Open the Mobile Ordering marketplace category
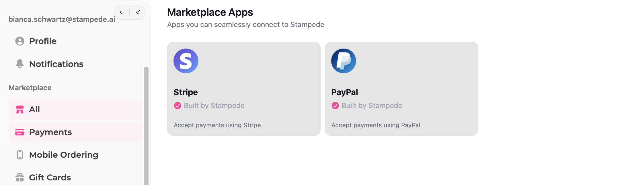This screenshot has height=185, width=644. 75,155
